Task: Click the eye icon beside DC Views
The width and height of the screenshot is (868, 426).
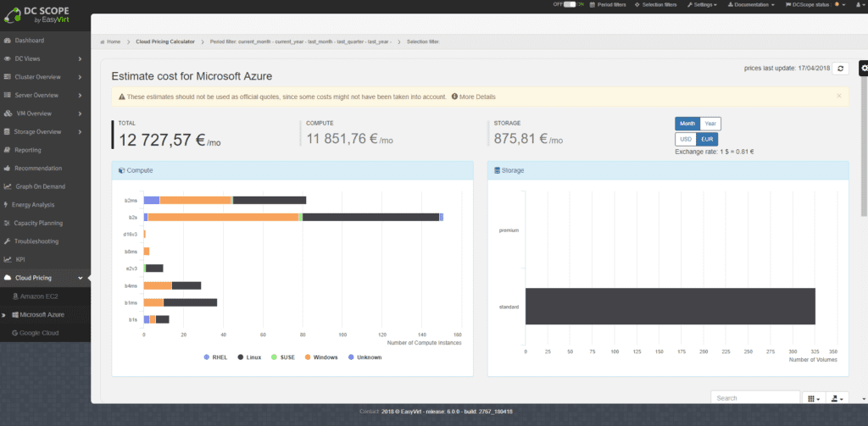Action: pos(7,58)
